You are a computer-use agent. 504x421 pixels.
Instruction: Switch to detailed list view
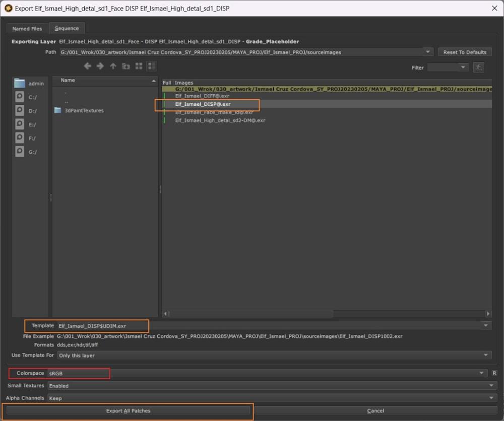click(x=151, y=66)
